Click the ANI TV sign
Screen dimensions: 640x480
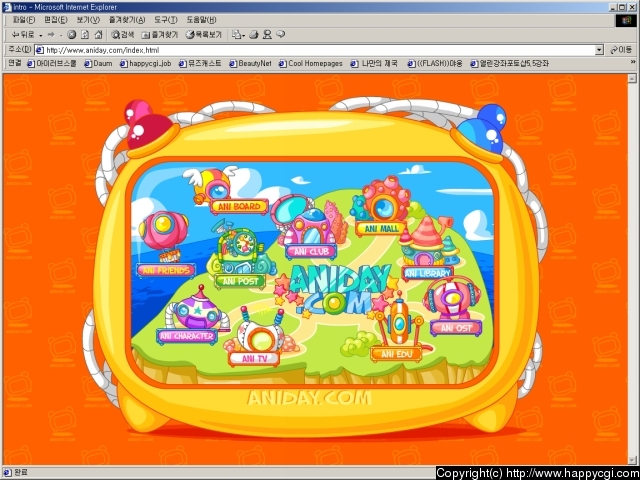pyautogui.click(x=254, y=359)
